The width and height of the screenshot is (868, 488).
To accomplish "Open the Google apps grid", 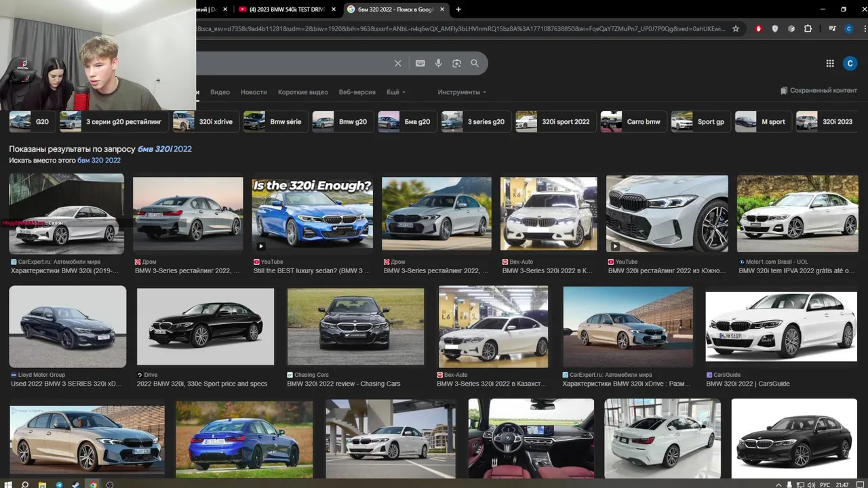I will [830, 63].
